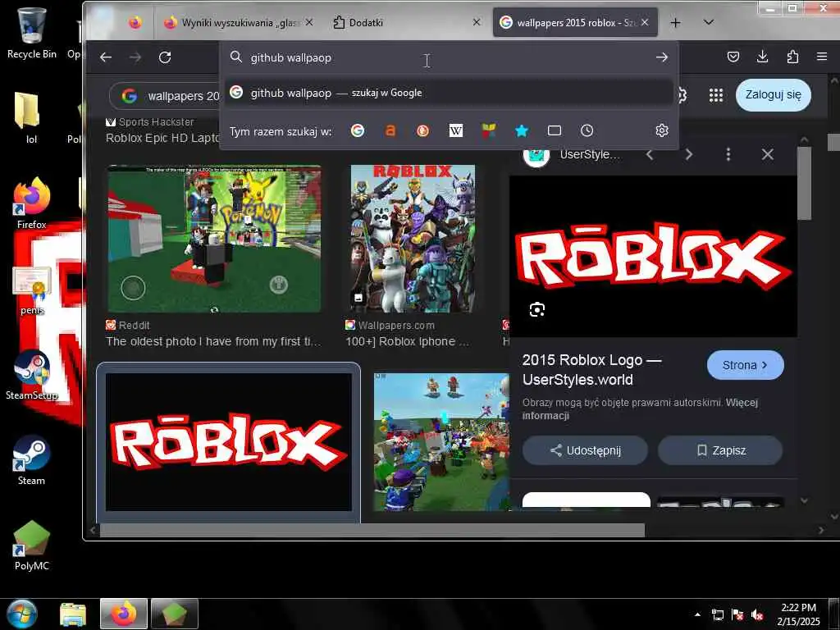Open the Recycle Bin desktop icon
840x630 pixels.
[x=32, y=32]
